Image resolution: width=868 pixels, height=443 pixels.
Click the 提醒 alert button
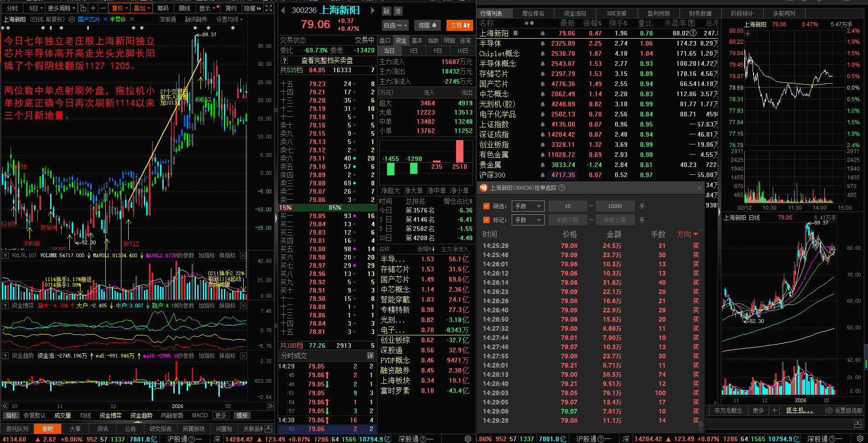(427, 25)
